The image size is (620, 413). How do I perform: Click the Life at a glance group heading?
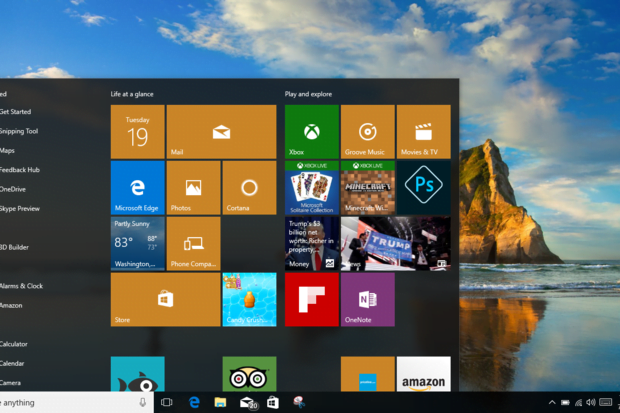click(x=132, y=94)
